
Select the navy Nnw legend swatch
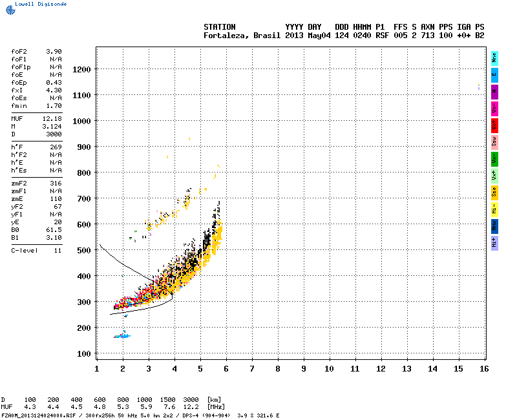pyautogui.click(x=494, y=227)
